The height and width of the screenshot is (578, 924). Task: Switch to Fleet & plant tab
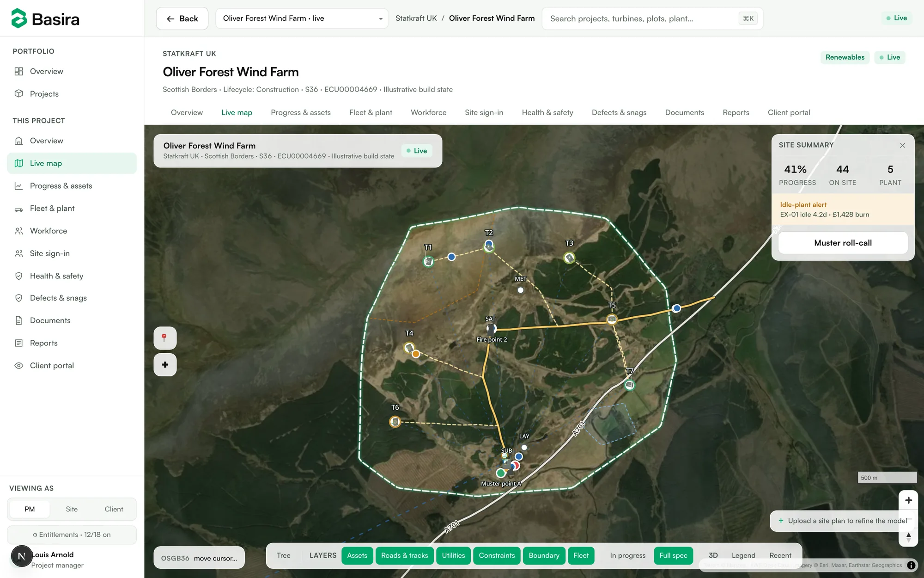(371, 112)
